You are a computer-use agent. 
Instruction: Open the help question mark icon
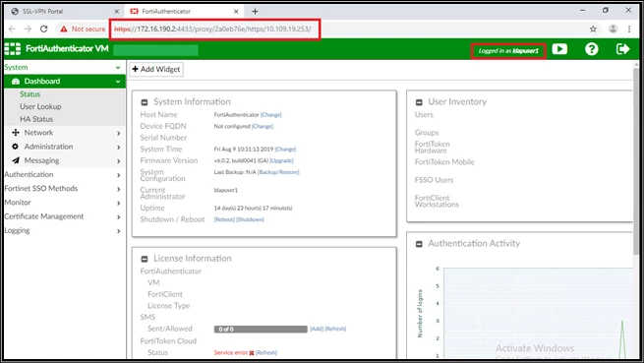click(x=592, y=49)
